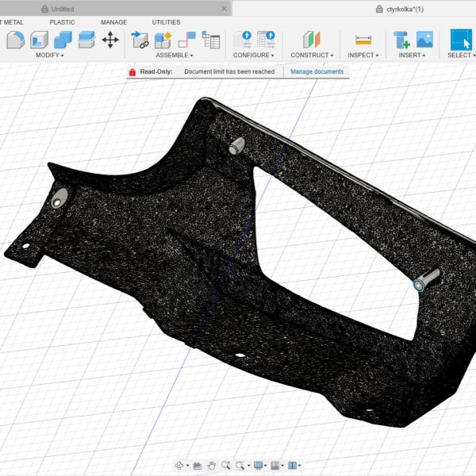This screenshot has height=476, width=476.
Task: Activate the Measure tool icon
Action: (363, 40)
